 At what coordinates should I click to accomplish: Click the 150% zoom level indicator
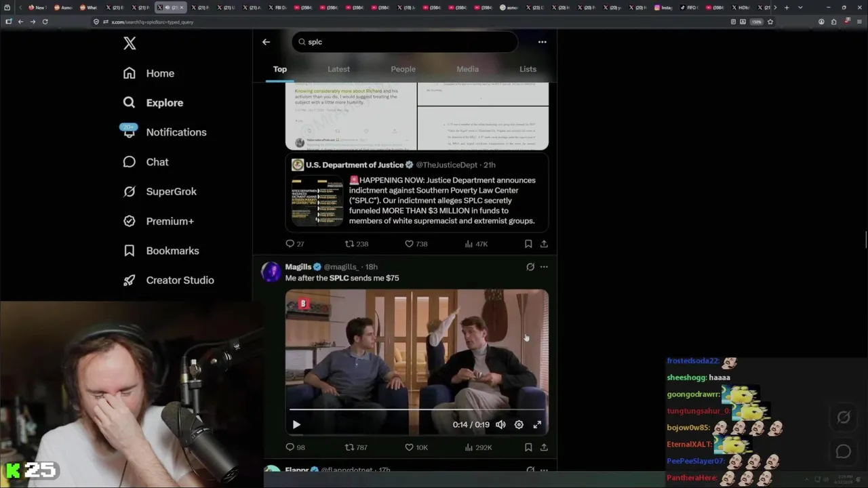click(x=756, y=22)
